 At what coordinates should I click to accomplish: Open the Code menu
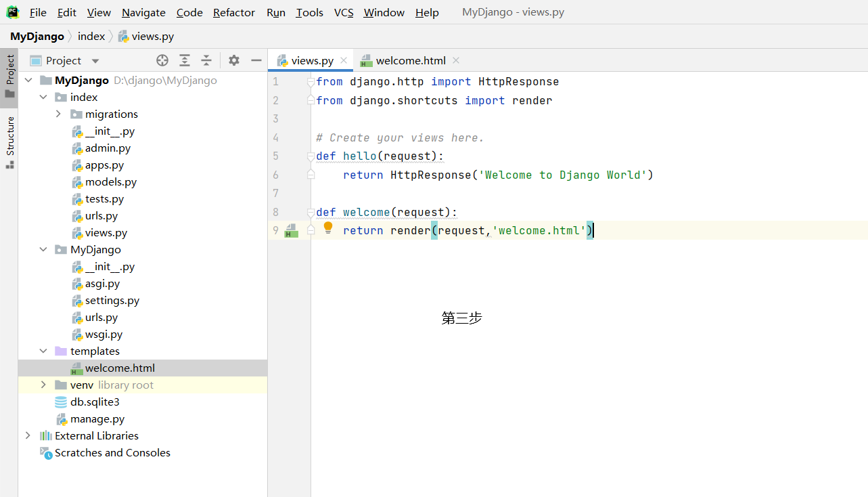pyautogui.click(x=189, y=12)
